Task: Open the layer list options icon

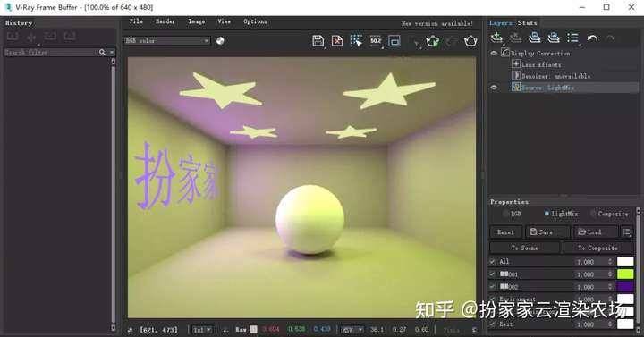Action: tap(573, 38)
